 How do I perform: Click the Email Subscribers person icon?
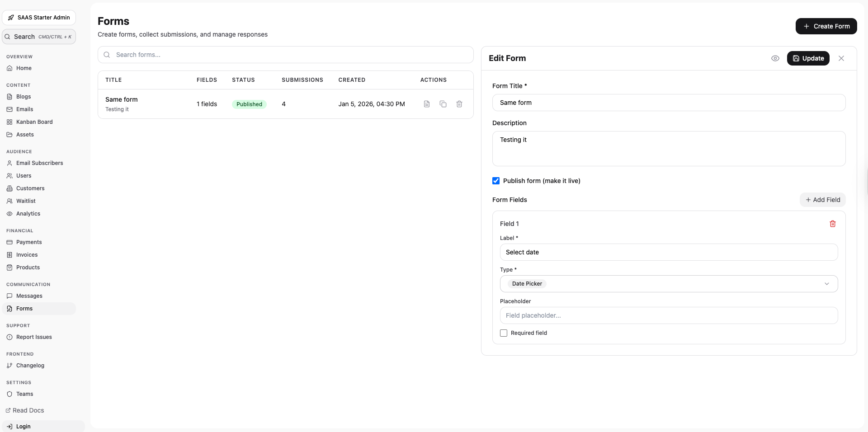pyautogui.click(x=9, y=163)
